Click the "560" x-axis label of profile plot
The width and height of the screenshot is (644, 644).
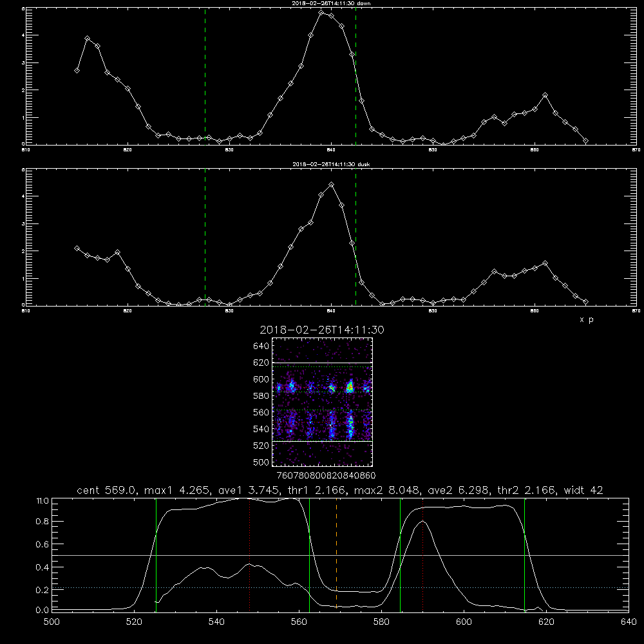(299, 622)
